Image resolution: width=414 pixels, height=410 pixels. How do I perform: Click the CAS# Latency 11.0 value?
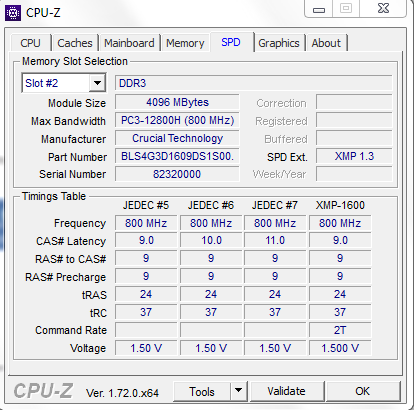[x=275, y=241]
